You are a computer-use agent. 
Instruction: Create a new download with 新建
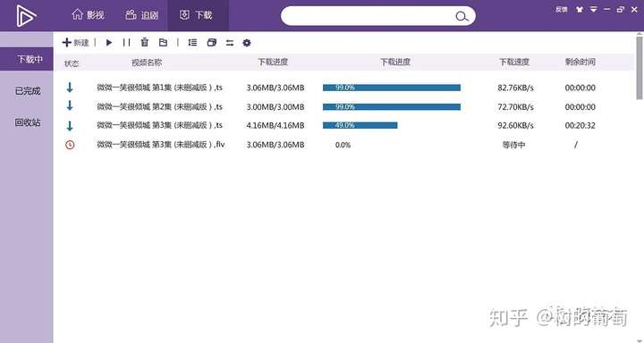click(x=75, y=42)
